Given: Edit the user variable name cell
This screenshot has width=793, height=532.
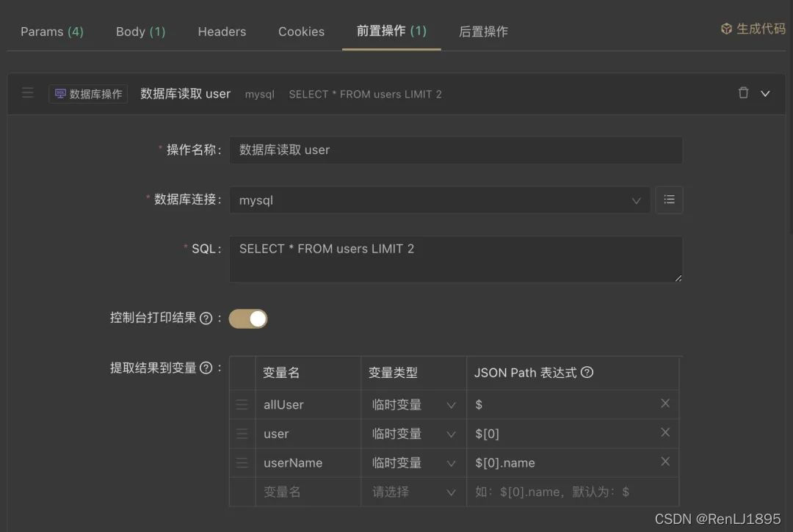Looking at the screenshot, I should [x=308, y=434].
